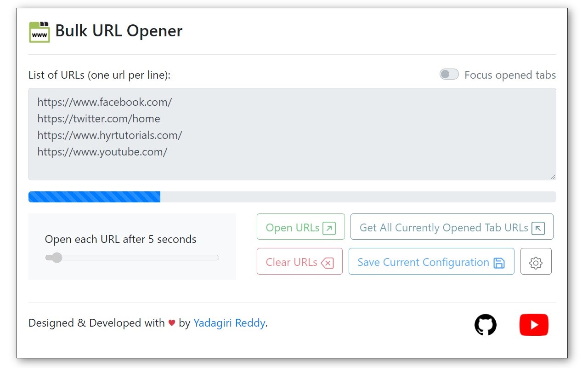The image size is (588, 368).
Task: Click inside the URL list text area
Action: tap(292, 134)
